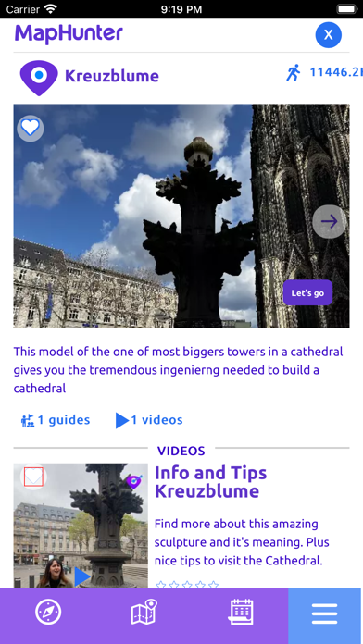Tap the MapHunter logo
Image resolution: width=363 pixels, height=644 pixels.
click(x=69, y=33)
